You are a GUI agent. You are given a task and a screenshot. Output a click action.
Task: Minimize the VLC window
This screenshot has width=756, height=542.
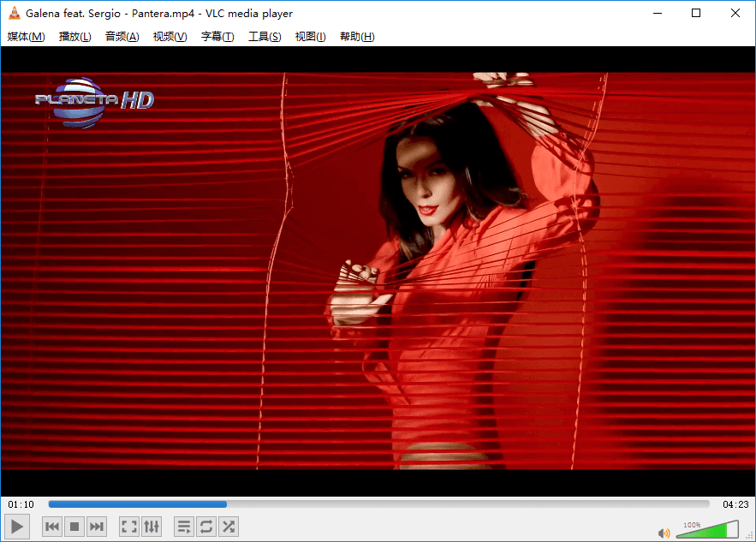coord(658,13)
